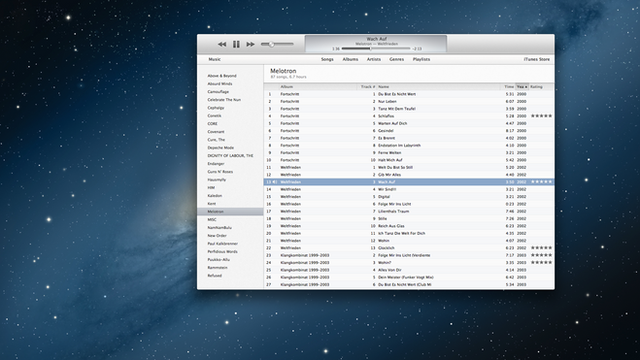This screenshot has height=360, width=640.
Task: Select song Ferne Welten
Action: point(389,153)
